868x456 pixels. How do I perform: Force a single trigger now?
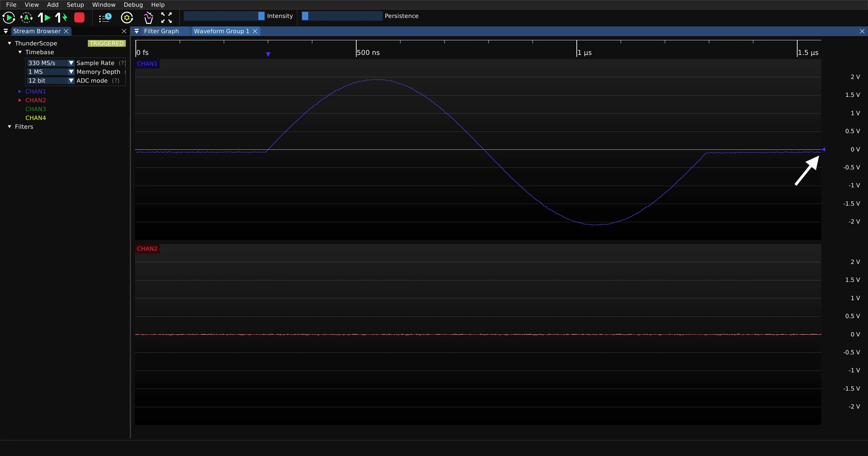(x=61, y=18)
